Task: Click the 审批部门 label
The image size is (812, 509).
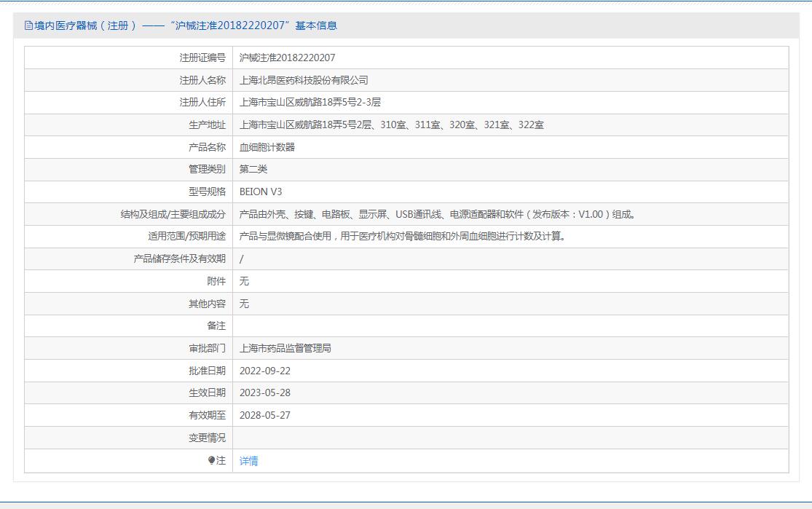Action: [x=207, y=348]
